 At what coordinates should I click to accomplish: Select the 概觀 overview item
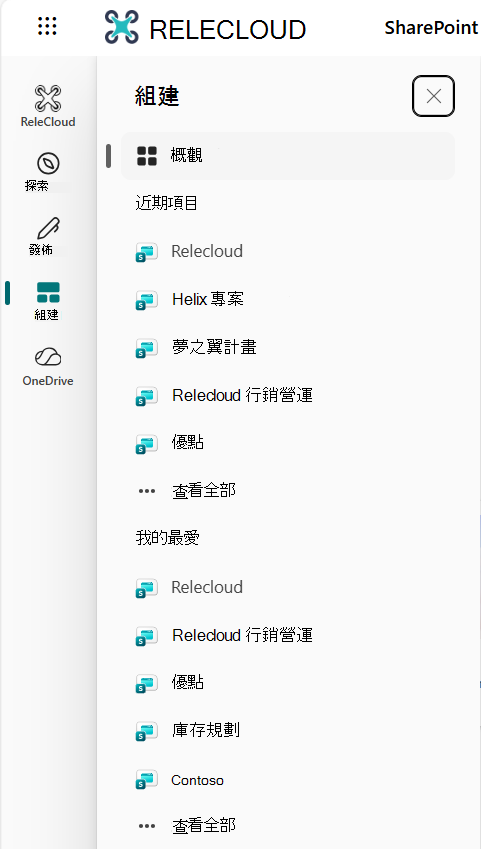pyautogui.click(x=288, y=156)
